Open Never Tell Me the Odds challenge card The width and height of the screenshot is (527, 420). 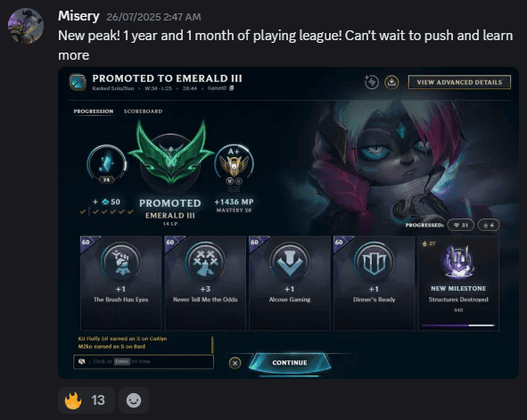(x=205, y=284)
